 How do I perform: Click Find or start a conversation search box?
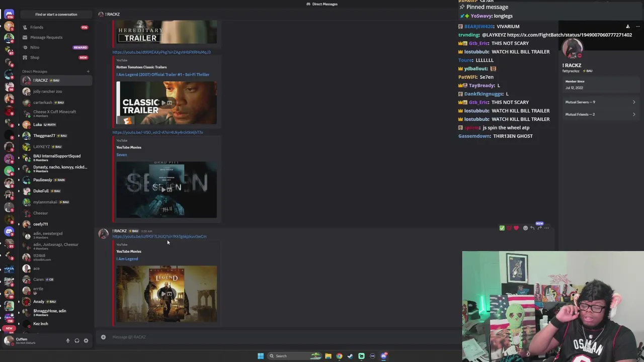pyautogui.click(x=56, y=14)
